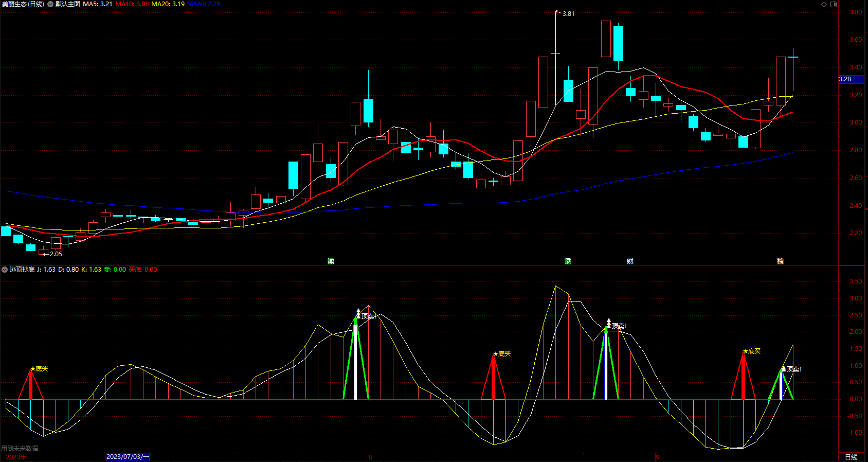Click the middle 底买 star signal
This screenshot has height=462, width=868.
click(502, 354)
